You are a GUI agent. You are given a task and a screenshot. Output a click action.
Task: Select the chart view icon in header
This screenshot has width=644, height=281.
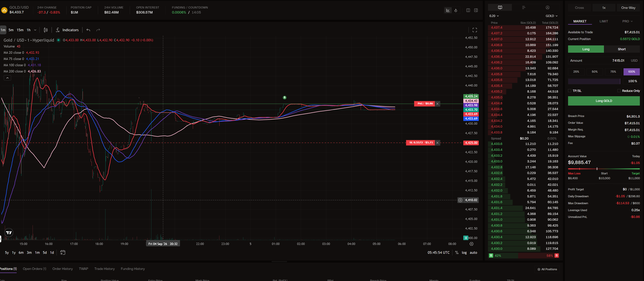click(x=448, y=10)
